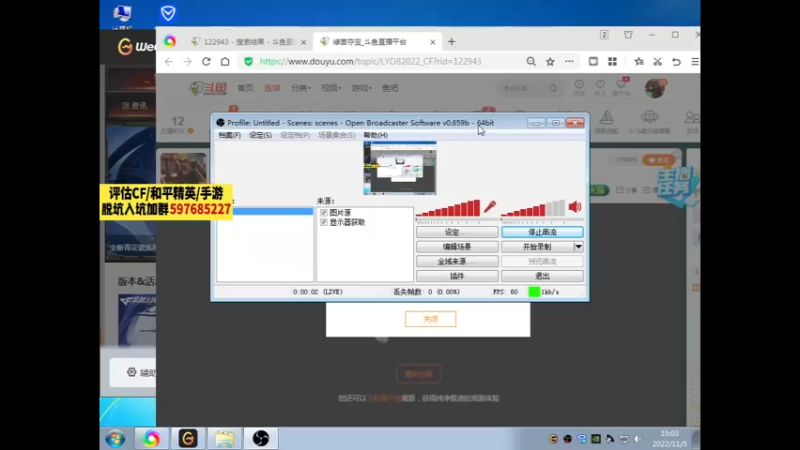Click the Douyu history clock icon
The width and height of the screenshot is (800, 450).
tap(579, 87)
